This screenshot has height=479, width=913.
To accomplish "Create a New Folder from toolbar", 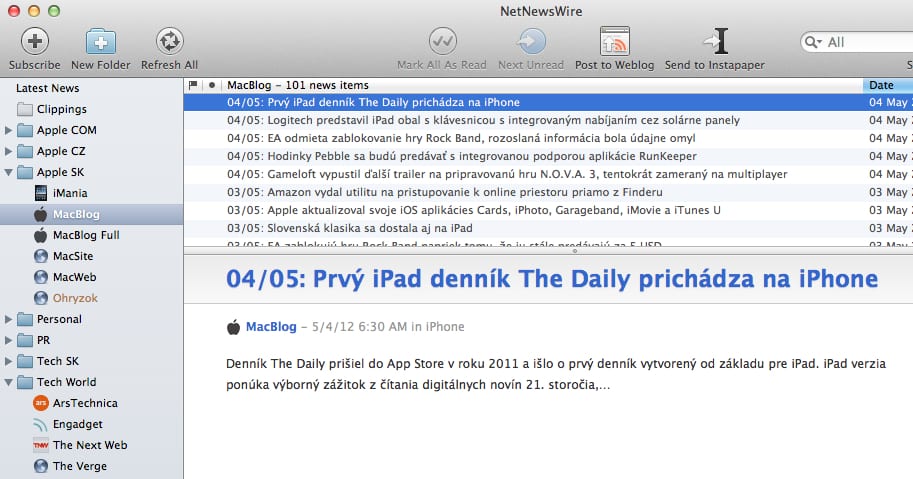I will point(100,41).
